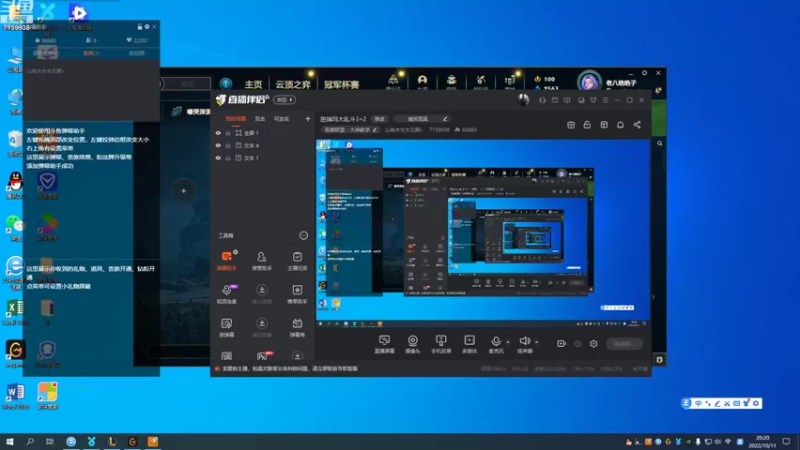Open the filter funnel dropdown in title bar
This screenshot has width=800, height=450.
[593, 100]
